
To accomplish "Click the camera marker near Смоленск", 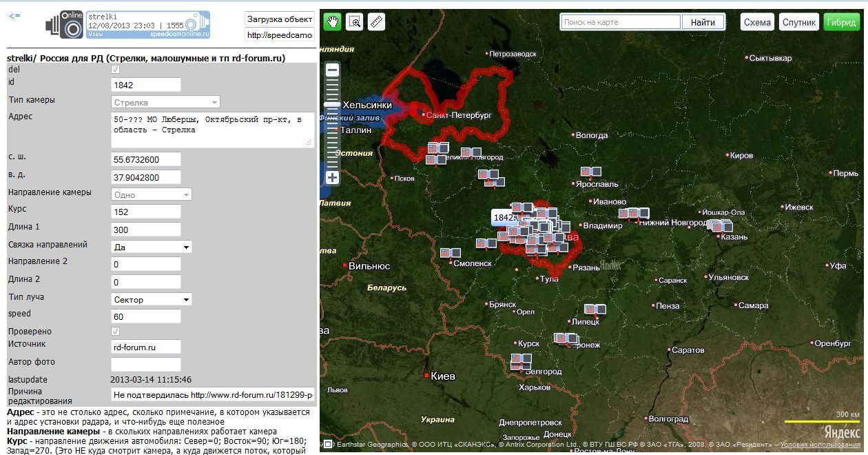I will [x=450, y=253].
